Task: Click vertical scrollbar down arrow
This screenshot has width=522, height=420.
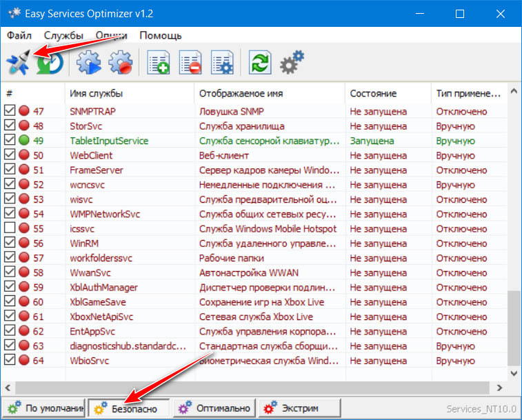Action: 514,373
